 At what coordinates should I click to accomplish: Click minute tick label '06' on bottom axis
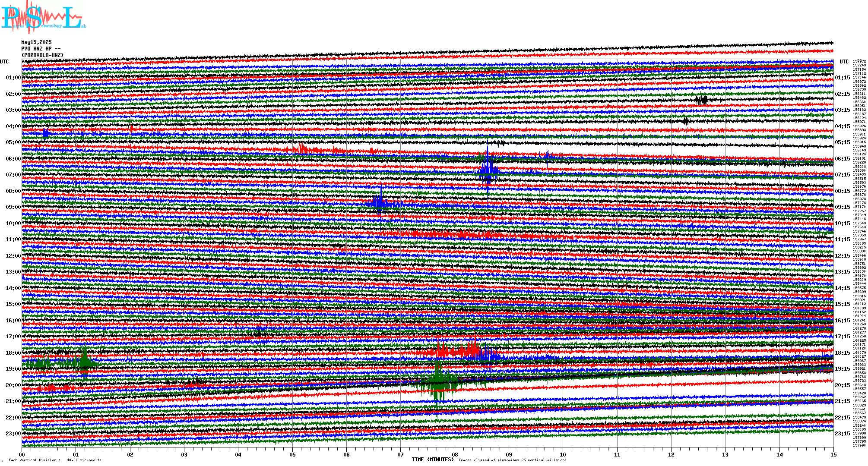[x=347, y=454]
